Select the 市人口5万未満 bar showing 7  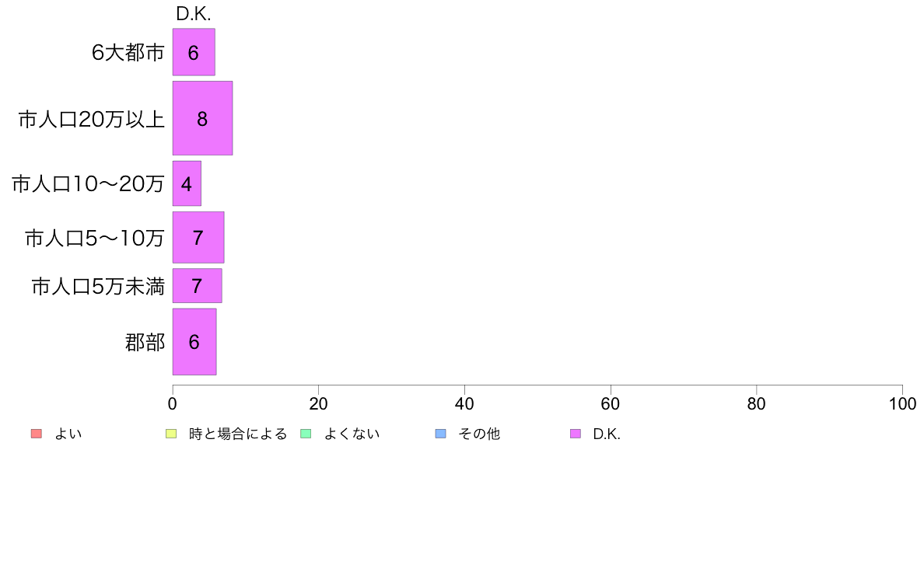pos(198,286)
